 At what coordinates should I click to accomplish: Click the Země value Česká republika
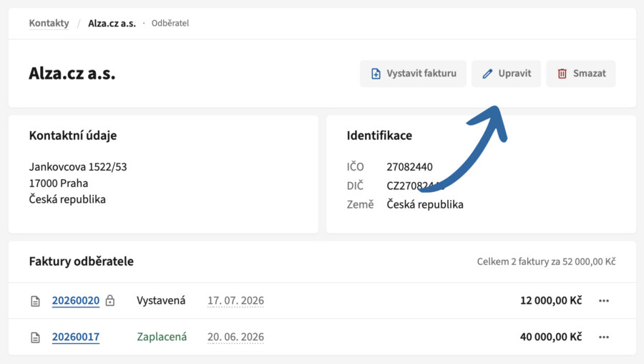pos(424,204)
